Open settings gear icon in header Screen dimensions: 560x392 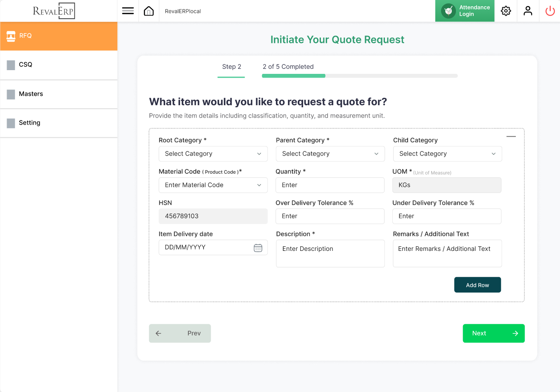point(506,11)
